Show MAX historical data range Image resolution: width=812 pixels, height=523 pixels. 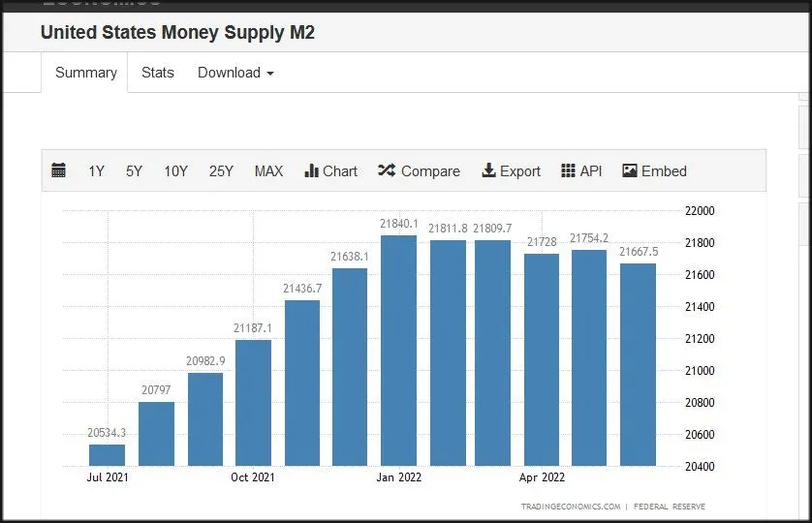268,171
